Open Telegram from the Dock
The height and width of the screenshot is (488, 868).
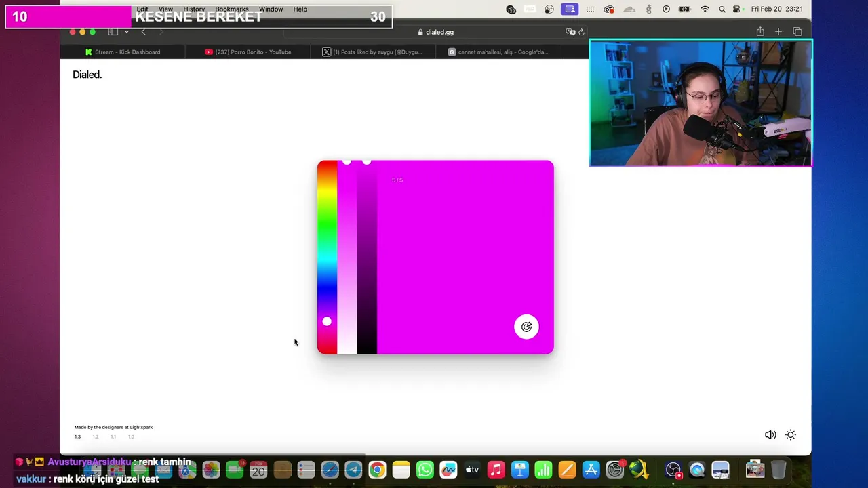pyautogui.click(x=353, y=470)
